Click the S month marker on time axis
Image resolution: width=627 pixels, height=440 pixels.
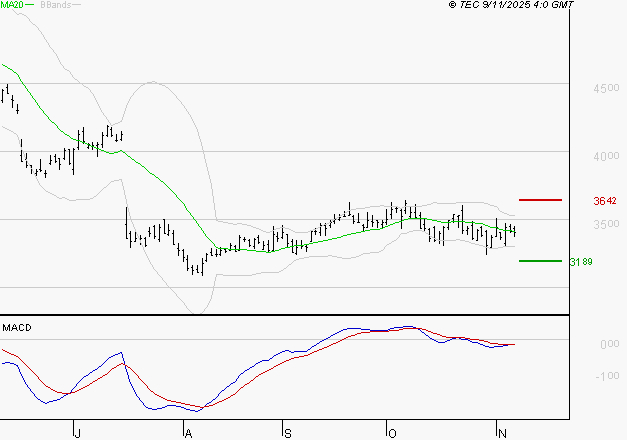coord(288,433)
